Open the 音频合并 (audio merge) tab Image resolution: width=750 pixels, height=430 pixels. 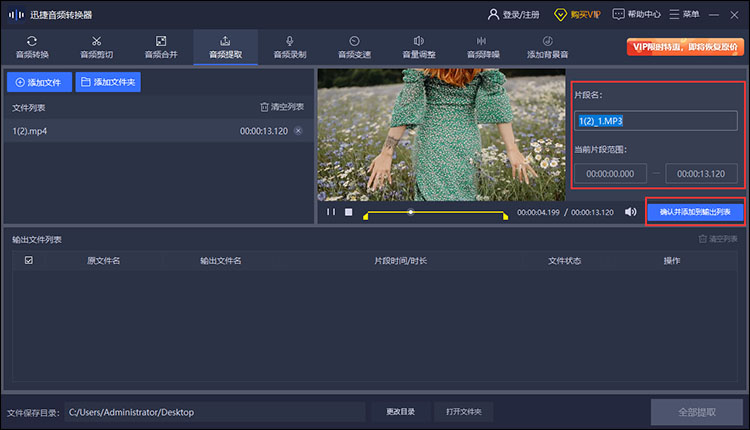[x=161, y=47]
